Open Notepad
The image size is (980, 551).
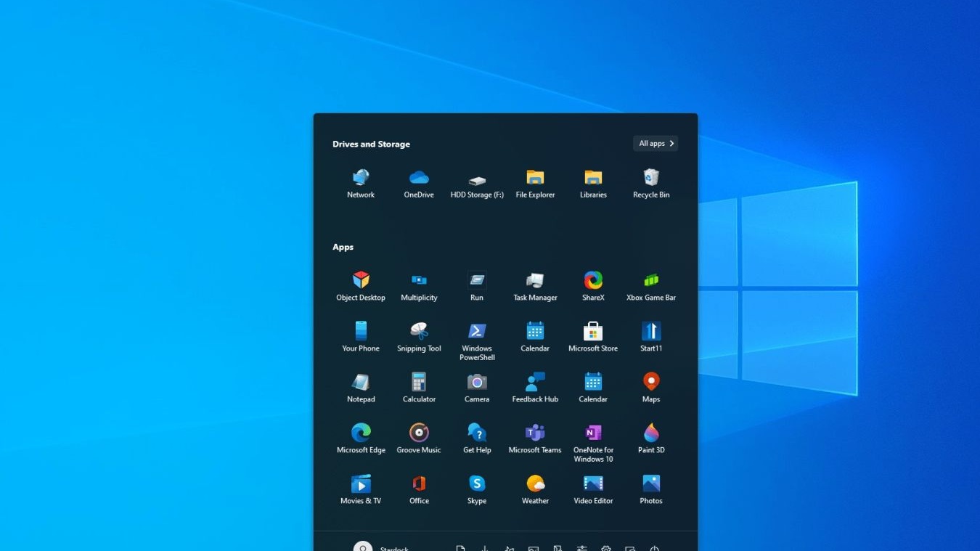(x=361, y=388)
